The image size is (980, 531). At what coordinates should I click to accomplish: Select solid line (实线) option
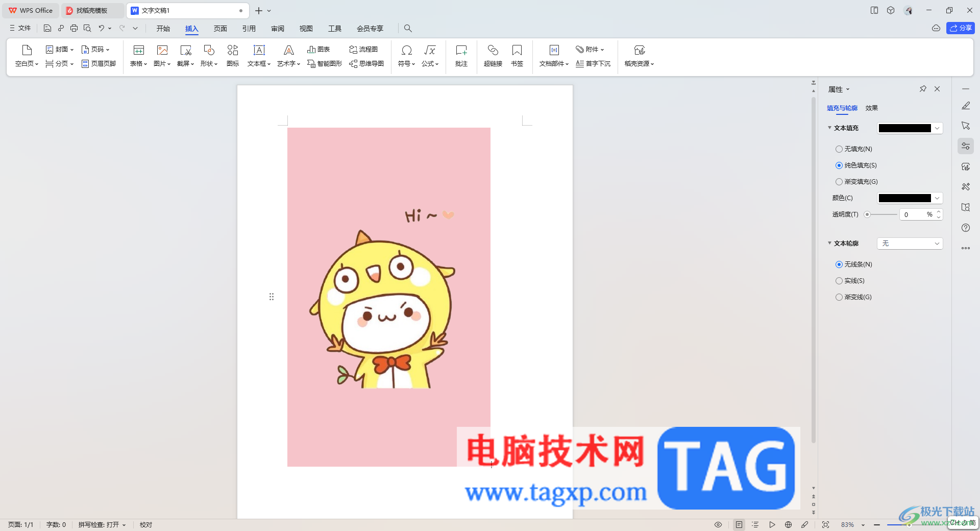coord(850,281)
